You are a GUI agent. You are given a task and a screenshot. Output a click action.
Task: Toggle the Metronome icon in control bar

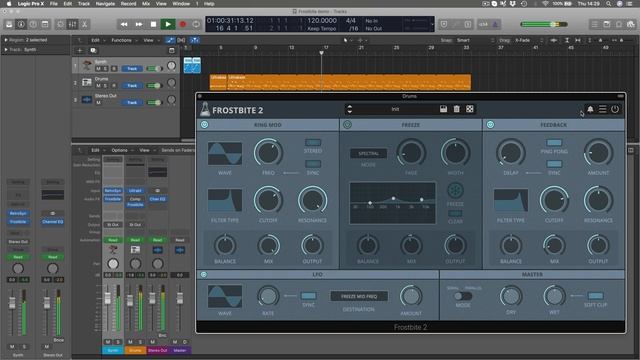(x=495, y=24)
